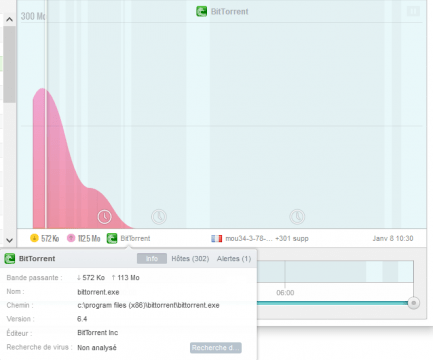Image resolution: width=433 pixels, height=360 pixels.
Task: Switch to the Info tab
Action: [152, 259]
